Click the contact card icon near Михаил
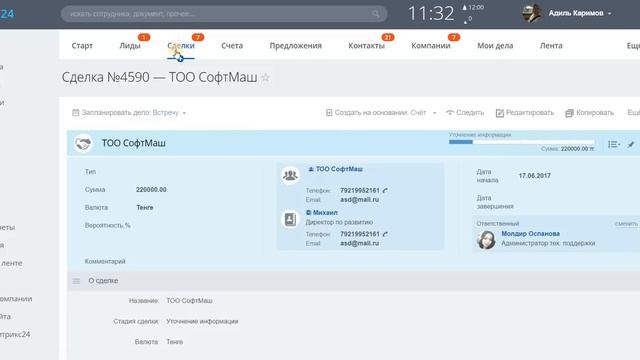The height and width of the screenshot is (360, 640). [290, 219]
